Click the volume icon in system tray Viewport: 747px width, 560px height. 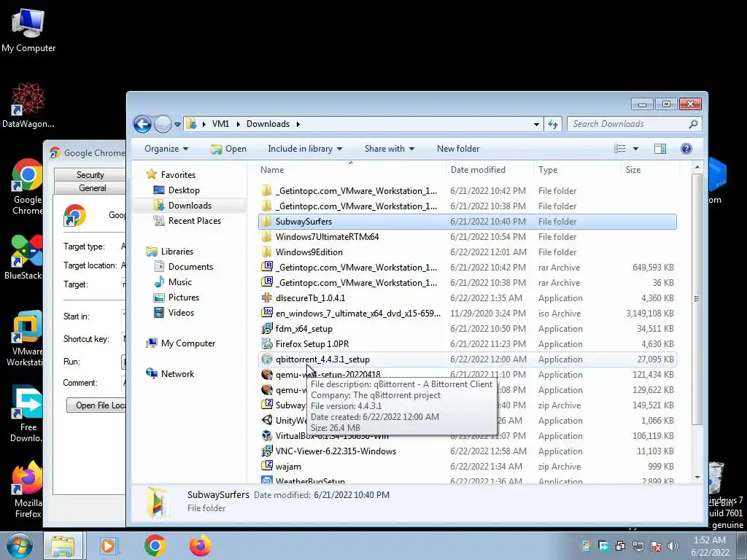click(673, 546)
